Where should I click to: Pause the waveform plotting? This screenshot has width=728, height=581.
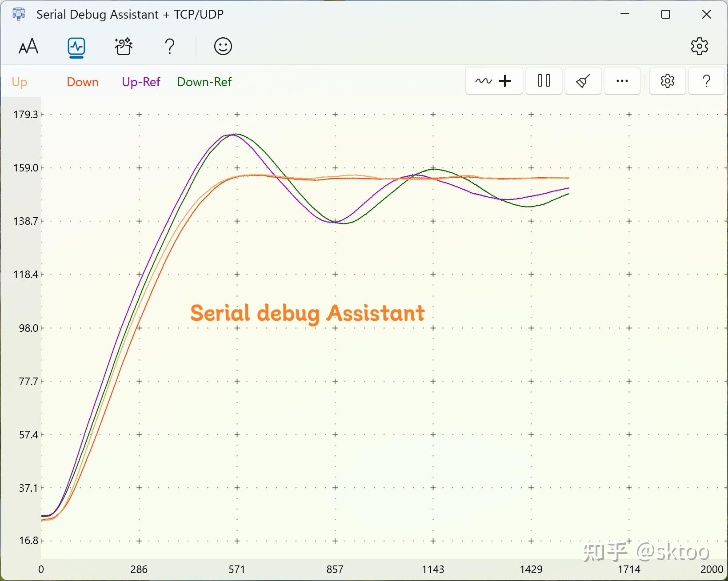(x=544, y=81)
